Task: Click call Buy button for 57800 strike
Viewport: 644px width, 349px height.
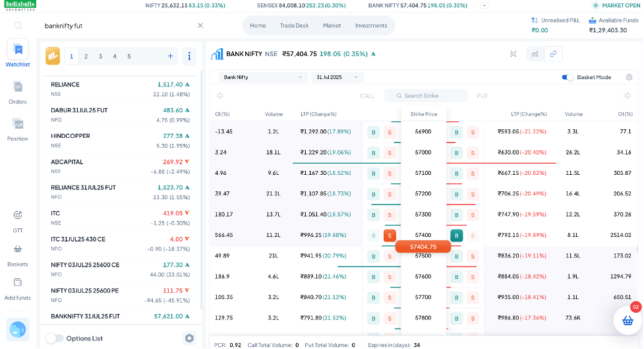Action: tap(373, 318)
